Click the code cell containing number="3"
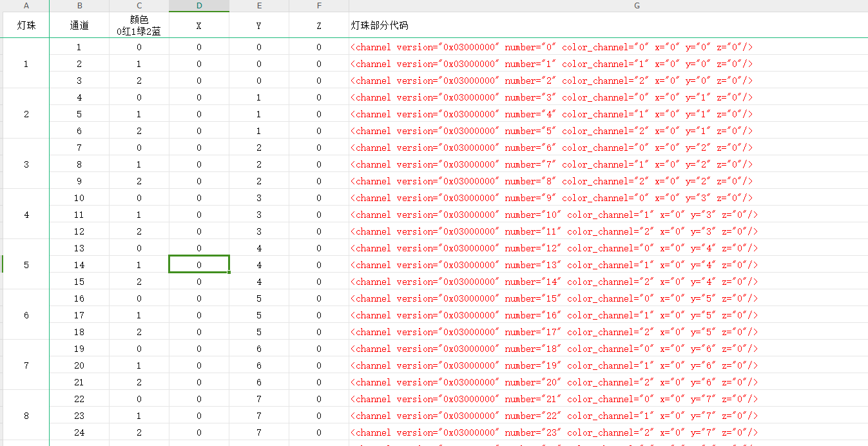This screenshot has height=446, width=868. [x=608, y=97]
